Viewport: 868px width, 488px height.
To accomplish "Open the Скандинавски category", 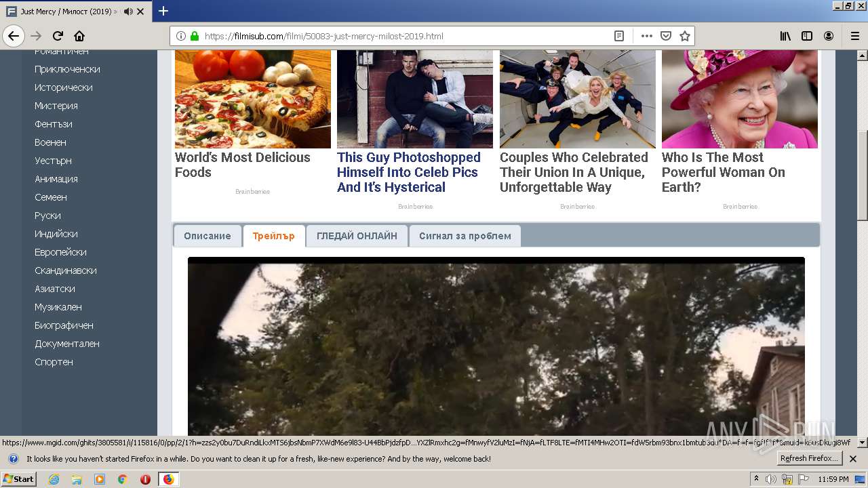I will [x=66, y=270].
